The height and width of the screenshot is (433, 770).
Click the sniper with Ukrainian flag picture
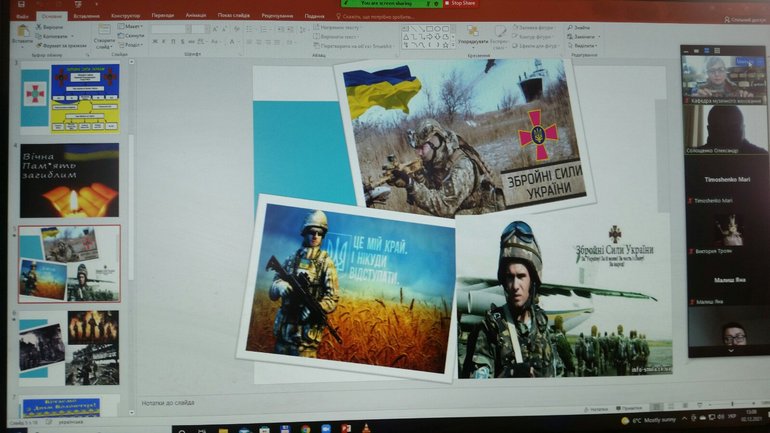tap(464, 137)
